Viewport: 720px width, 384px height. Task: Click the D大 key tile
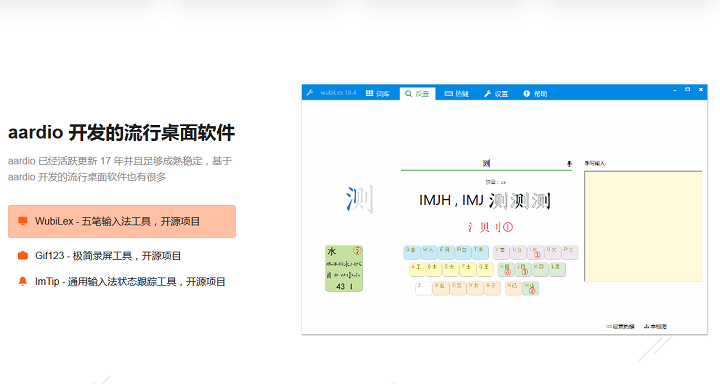[x=451, y=270]
